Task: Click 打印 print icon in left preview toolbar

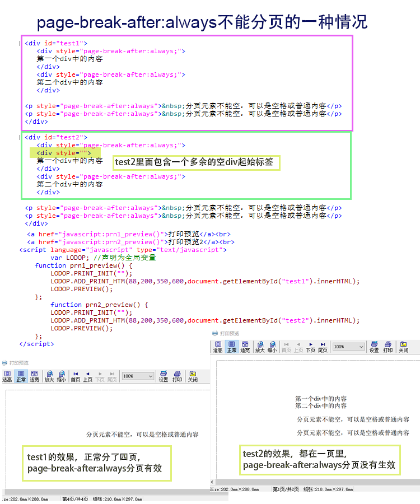Action: tap(177, 376)
